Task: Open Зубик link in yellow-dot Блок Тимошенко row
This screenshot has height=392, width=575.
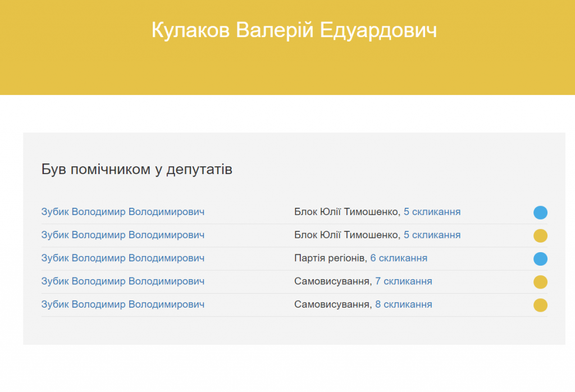Action: point(122,235)
